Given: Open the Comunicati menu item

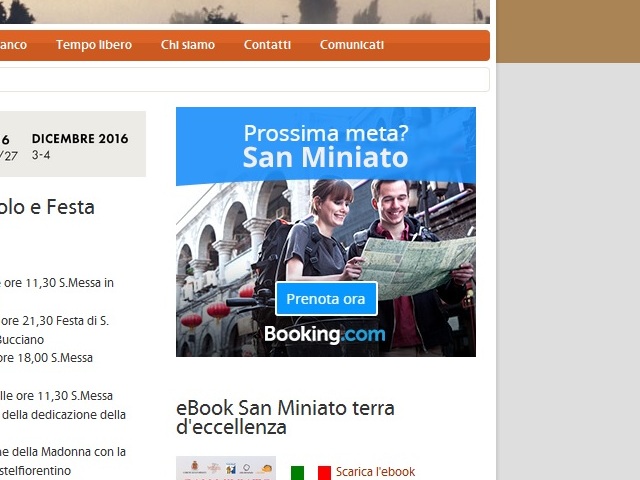Looking at the screenshot, I should point(352,44).
